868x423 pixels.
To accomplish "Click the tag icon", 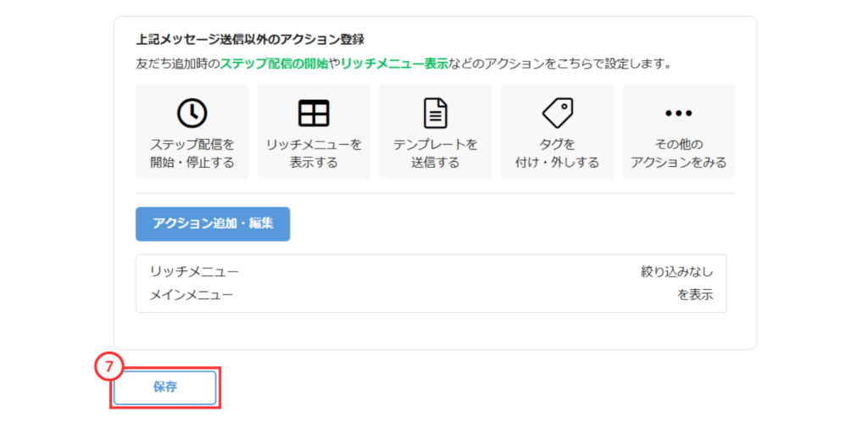I will 557,112.
